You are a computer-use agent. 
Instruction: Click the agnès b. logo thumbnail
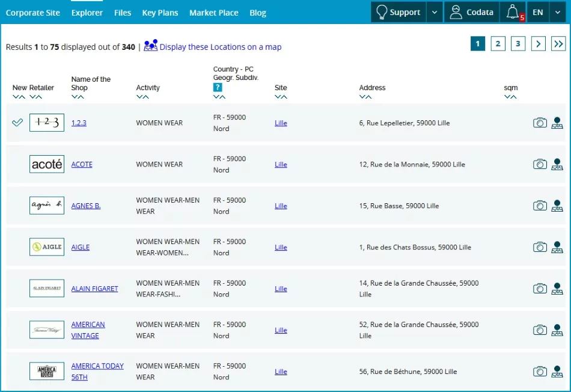click(x=47, y=206)
